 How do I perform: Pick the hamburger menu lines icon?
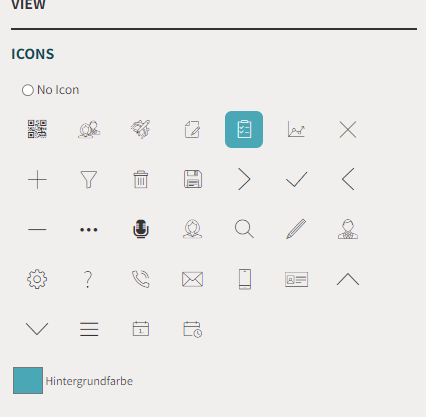pyautogui.click(x=89, y=329)
